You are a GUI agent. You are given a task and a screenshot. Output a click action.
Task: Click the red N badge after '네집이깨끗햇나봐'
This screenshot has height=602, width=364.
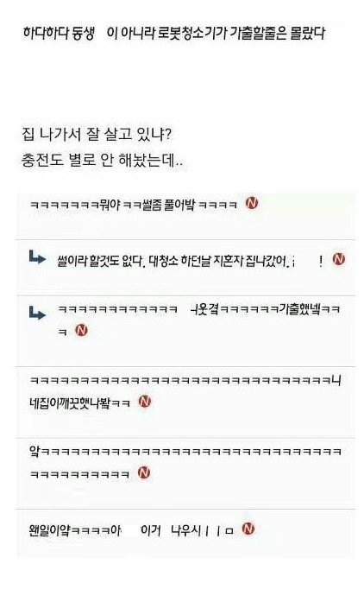tap(145, 402)
